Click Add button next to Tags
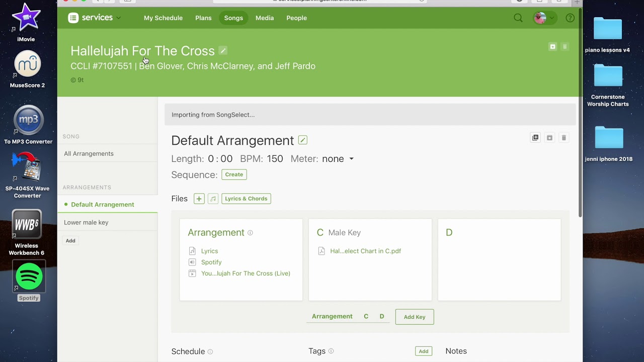Image resolution: width=644 pixels, height=362 pixels. (424, 351)
